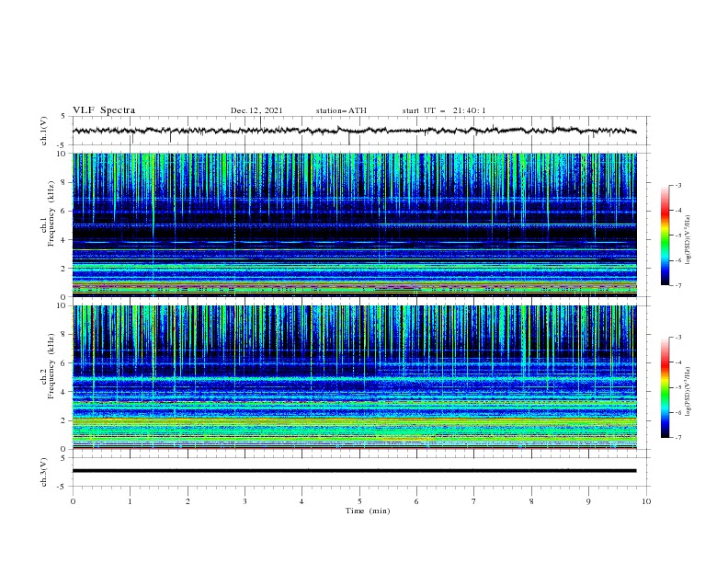Click the flat ch.3 waveform trace
This screenshot has height=563, width=728.
(354, 471)
